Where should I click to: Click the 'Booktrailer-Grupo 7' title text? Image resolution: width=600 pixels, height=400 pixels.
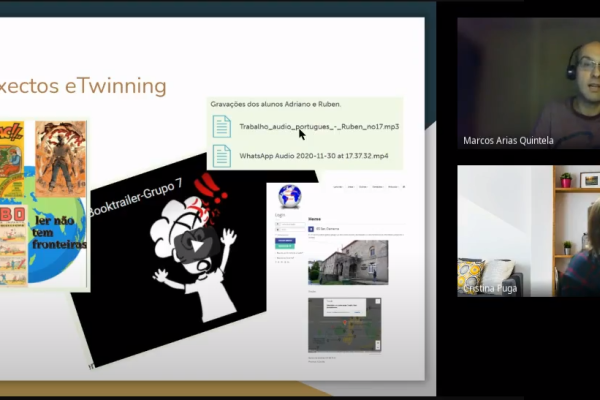(x=133, y=200)
